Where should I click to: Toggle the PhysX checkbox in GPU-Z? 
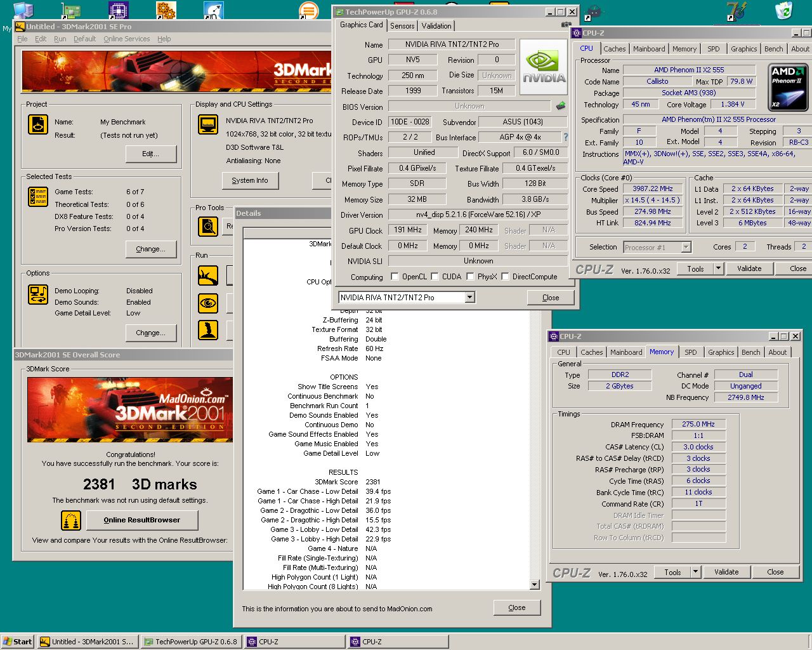point(470,277)
